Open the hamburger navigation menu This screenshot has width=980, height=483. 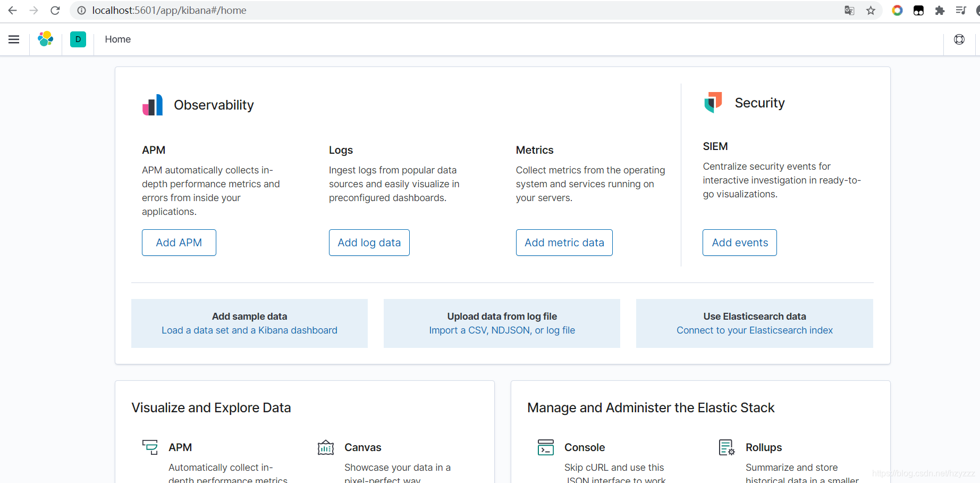tap(14, 39)
